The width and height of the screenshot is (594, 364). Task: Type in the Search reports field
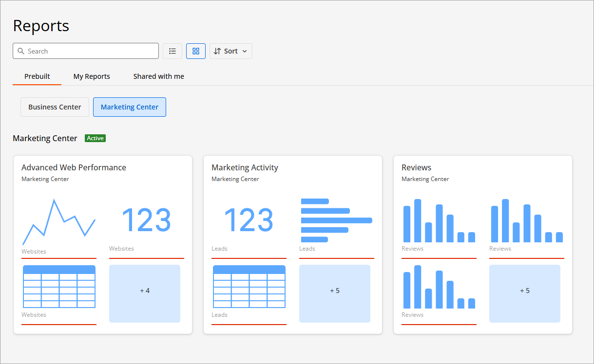[x=90, y=51]
